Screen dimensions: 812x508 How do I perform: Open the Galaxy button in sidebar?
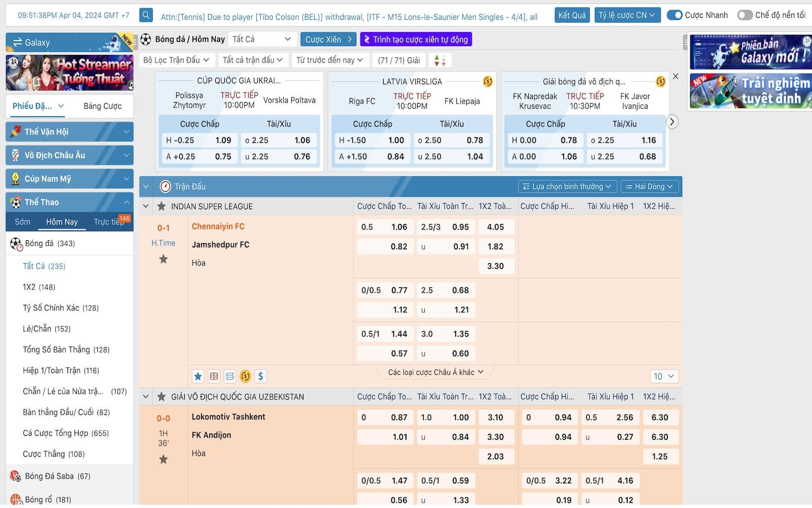point(70,42)
